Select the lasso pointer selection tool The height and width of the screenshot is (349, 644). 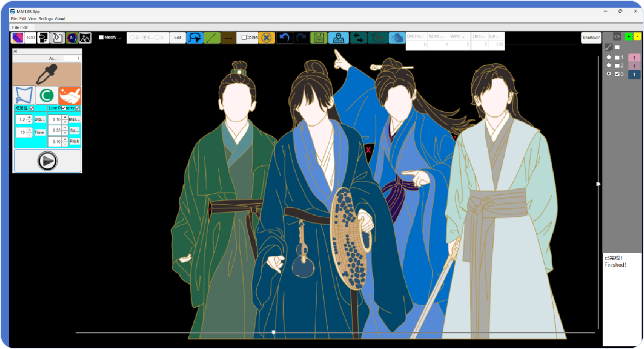[195, 38]
